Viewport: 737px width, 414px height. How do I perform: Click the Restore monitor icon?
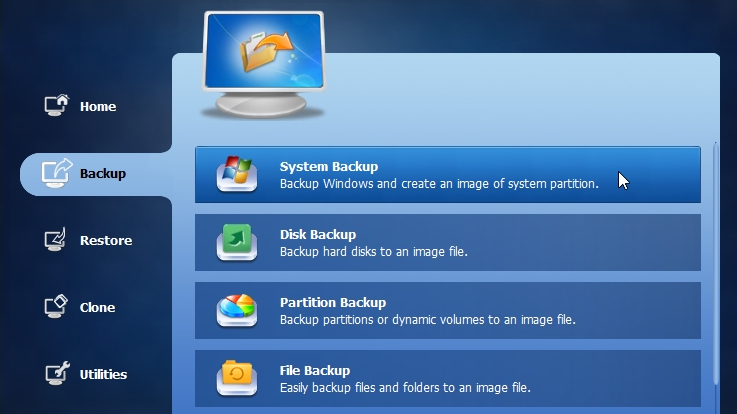(x=55, y=240)
